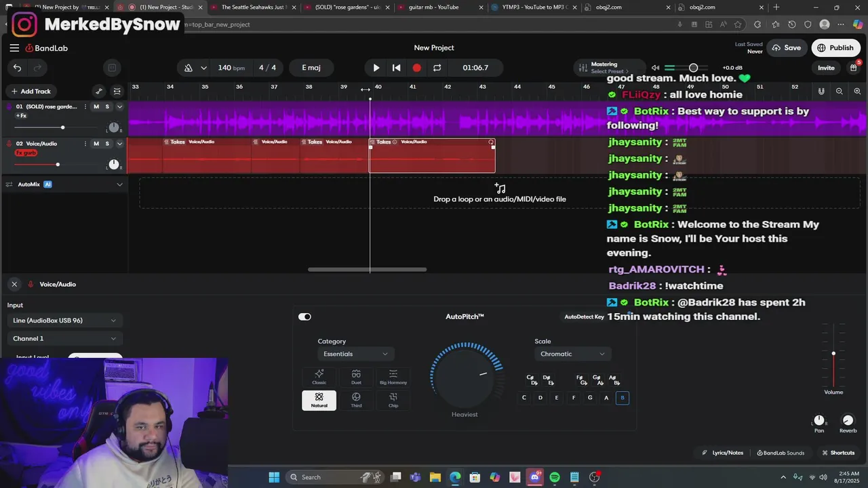Screen dimensions: 868x488
Task: Select the Third AutoPitch preset
Action: click(x=356, y=400)
